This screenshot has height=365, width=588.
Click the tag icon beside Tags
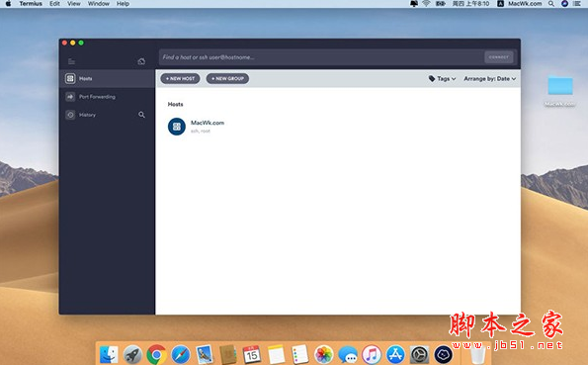click(x=432, y=78)
